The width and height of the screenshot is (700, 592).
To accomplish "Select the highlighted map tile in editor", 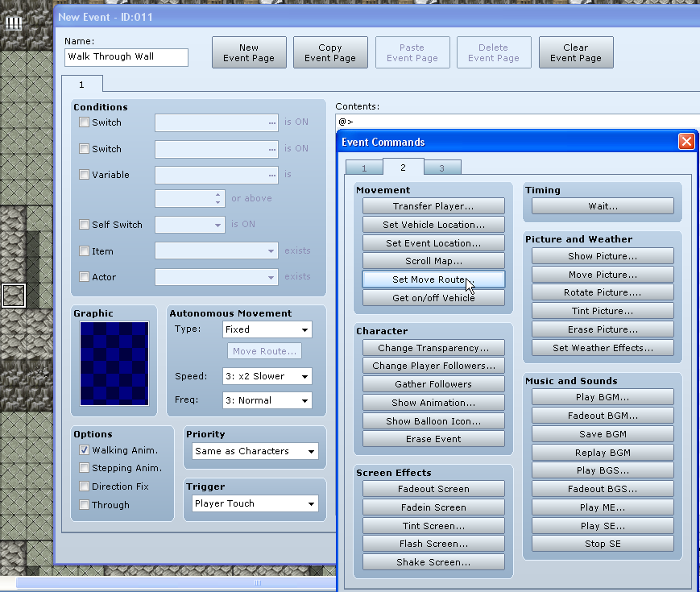I will (x=13, y=296).
